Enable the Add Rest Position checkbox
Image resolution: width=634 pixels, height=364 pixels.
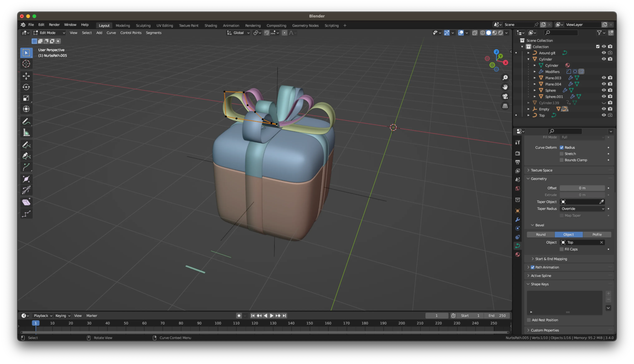coord(529,320)
